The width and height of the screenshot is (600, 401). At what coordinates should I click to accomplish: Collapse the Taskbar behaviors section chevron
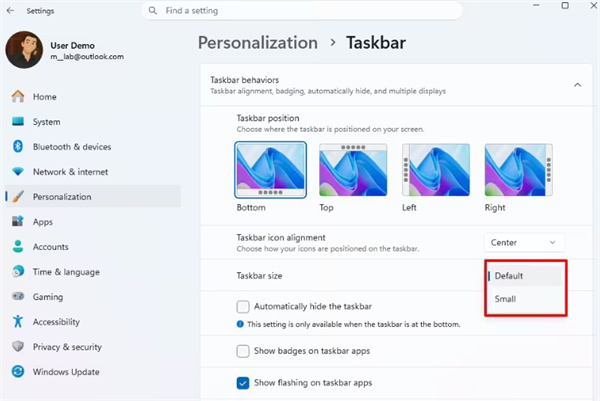pyautogui.click(x=577, y=85)
